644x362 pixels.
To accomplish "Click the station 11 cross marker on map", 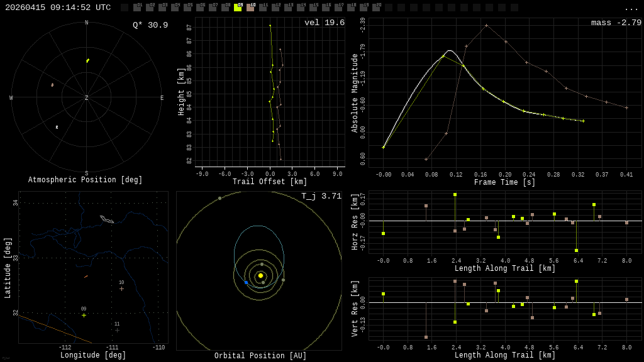I will [117, 330].
